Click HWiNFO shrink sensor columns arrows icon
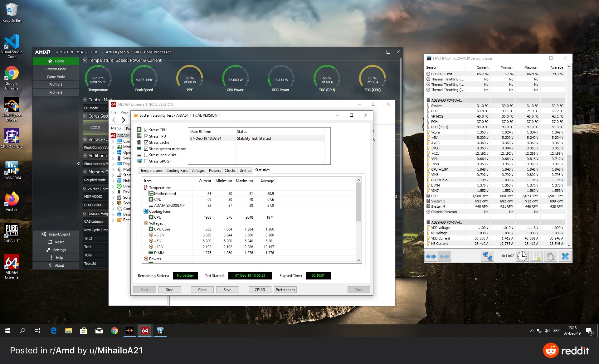Screen dimensions: 599x364 click(444, 256)
